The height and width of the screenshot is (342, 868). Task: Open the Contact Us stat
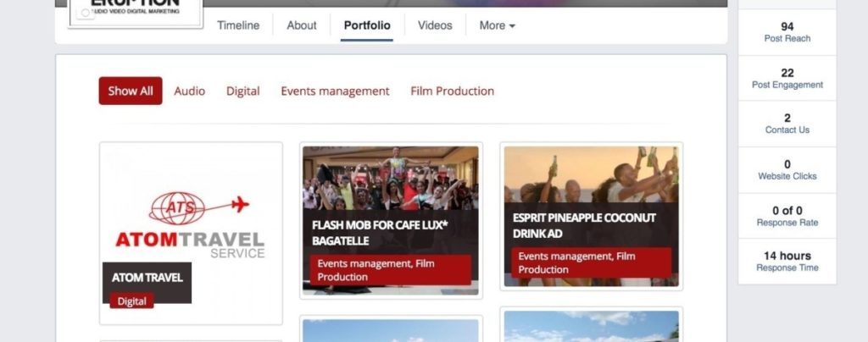point(787,124)
